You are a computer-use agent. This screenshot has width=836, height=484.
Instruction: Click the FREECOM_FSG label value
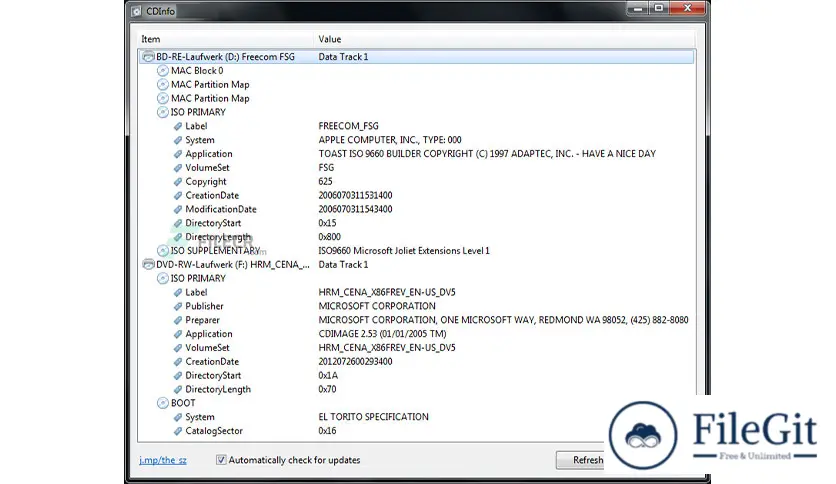pyautogui.click(x=348, y=126)
